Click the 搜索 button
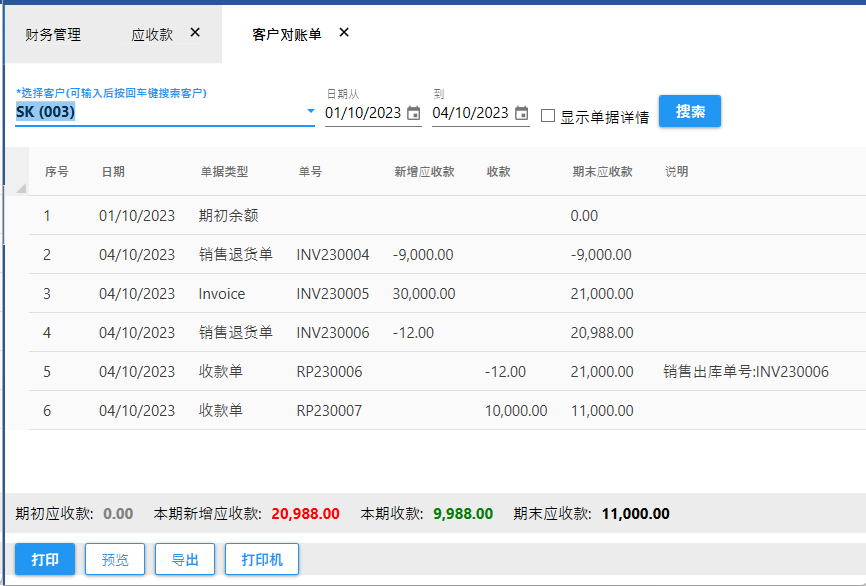The width and height of the screenshot is (866, 586). click(x=689, y=112)
